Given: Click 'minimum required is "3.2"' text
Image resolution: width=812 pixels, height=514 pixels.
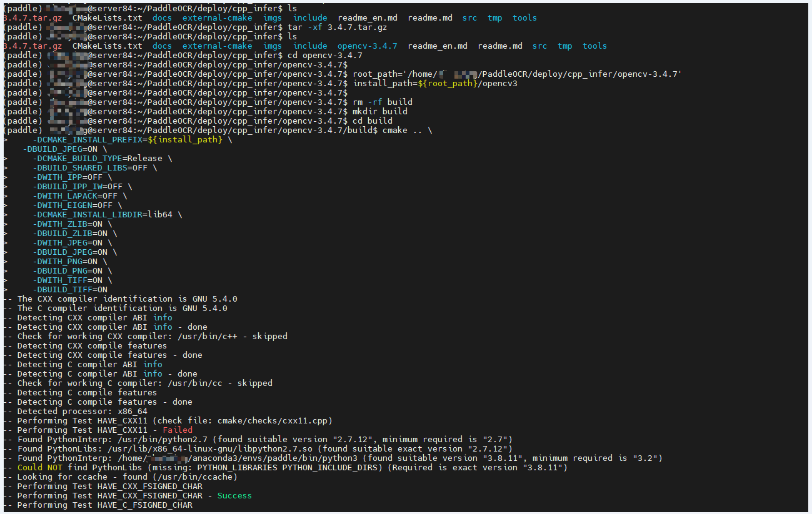Looking at the screenshot, I should 594,458.
